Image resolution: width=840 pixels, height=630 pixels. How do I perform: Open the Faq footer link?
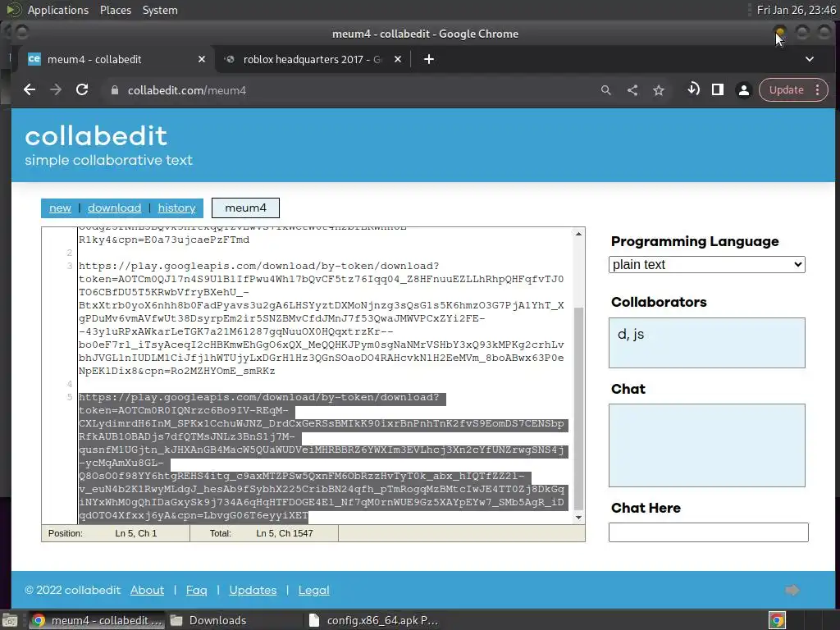coord(196,590)
